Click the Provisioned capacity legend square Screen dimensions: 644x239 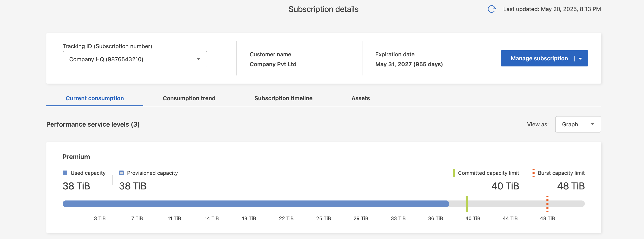click(x=121, y=173)
